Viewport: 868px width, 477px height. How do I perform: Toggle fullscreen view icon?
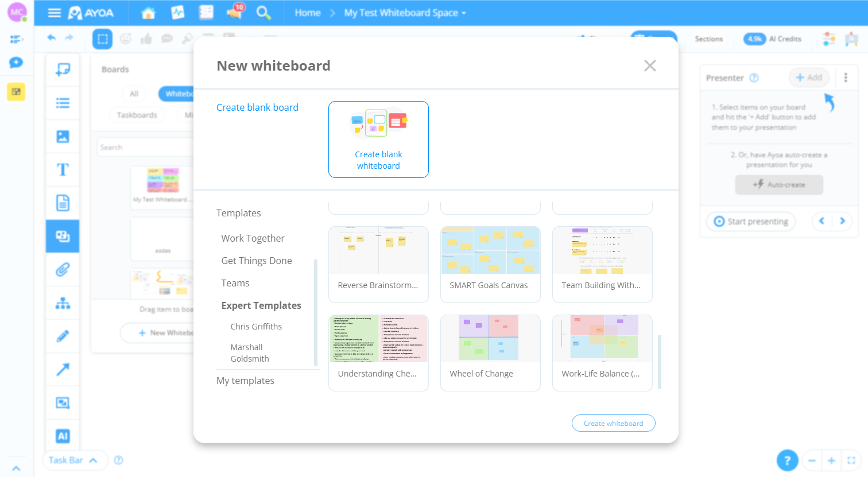click(x=851, y=460)
